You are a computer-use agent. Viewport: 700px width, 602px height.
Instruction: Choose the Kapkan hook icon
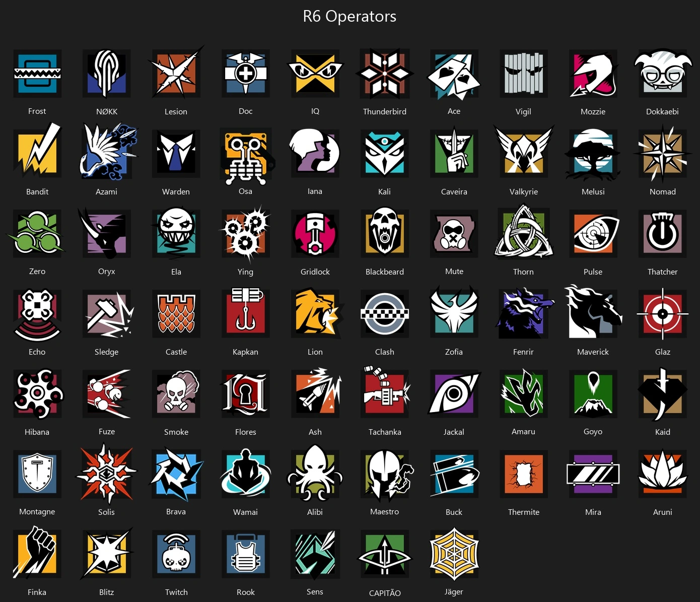246,312
